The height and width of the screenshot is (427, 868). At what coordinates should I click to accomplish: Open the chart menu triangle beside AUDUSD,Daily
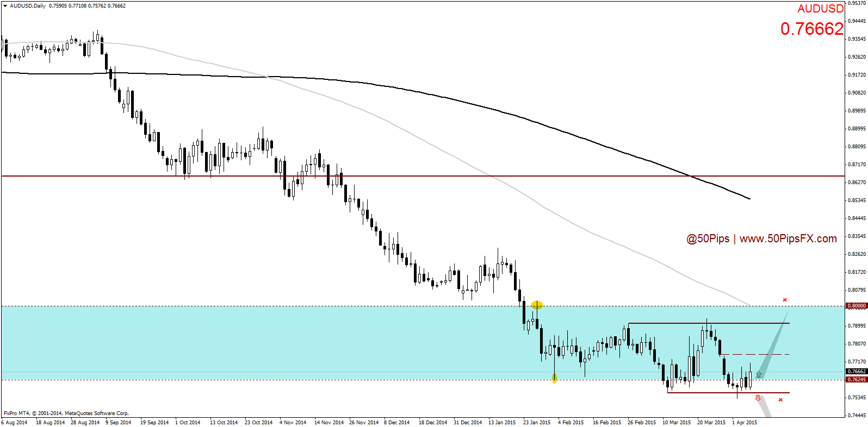5,6
